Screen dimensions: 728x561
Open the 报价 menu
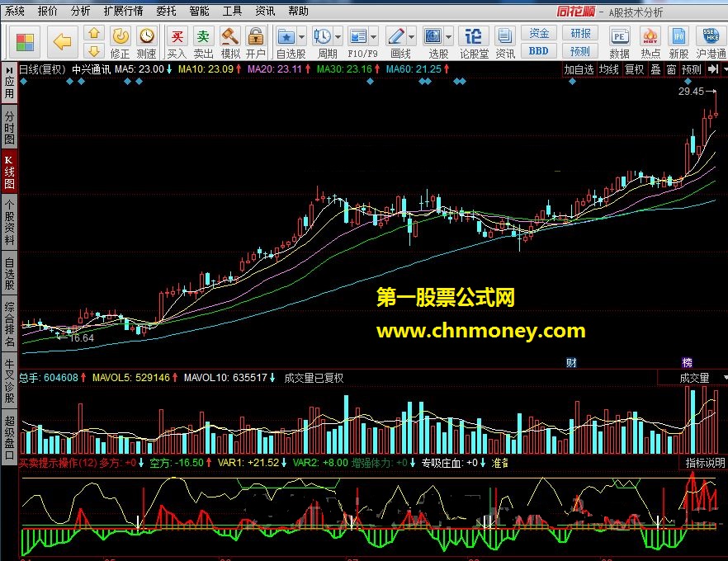point(47,11)
